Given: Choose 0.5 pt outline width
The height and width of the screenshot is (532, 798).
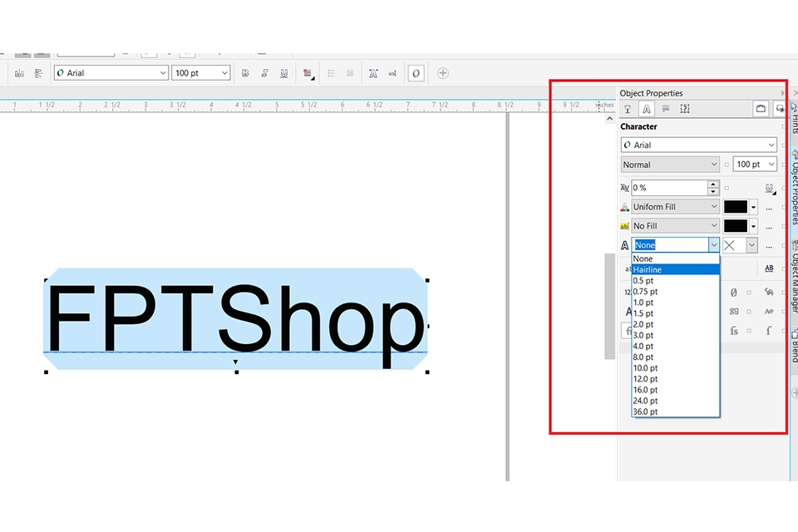Looking at the screenshot, I should pyautogui.click(x=675, y=280).
